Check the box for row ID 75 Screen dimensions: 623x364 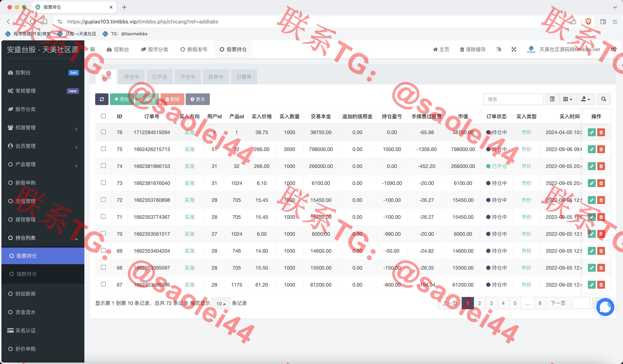[103, 149]
